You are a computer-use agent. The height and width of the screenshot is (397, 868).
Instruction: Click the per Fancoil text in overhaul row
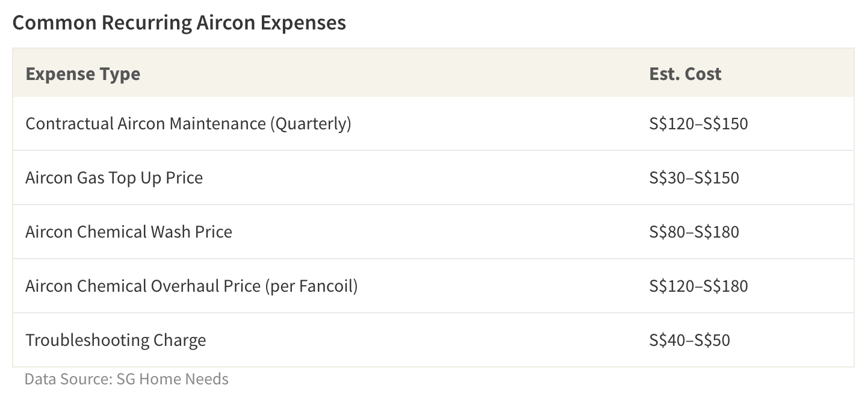click(x=312, y=286)
